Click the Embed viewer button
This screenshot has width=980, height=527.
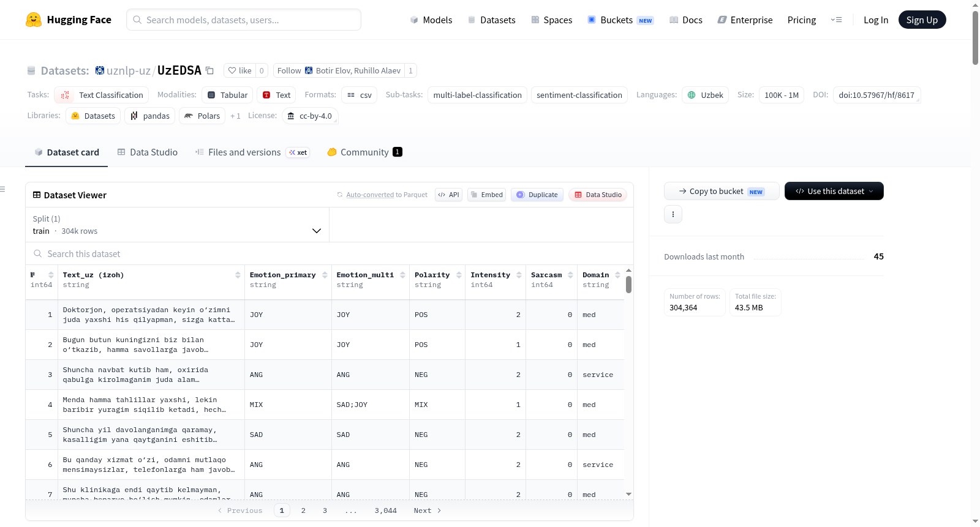[x=486, y=195]
